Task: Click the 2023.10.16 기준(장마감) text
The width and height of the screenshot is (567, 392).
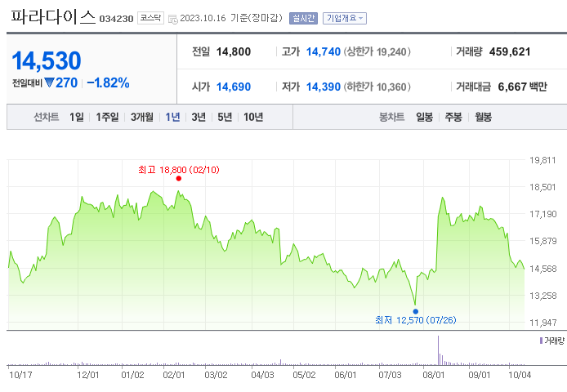Action: click(x=231, y=18)
